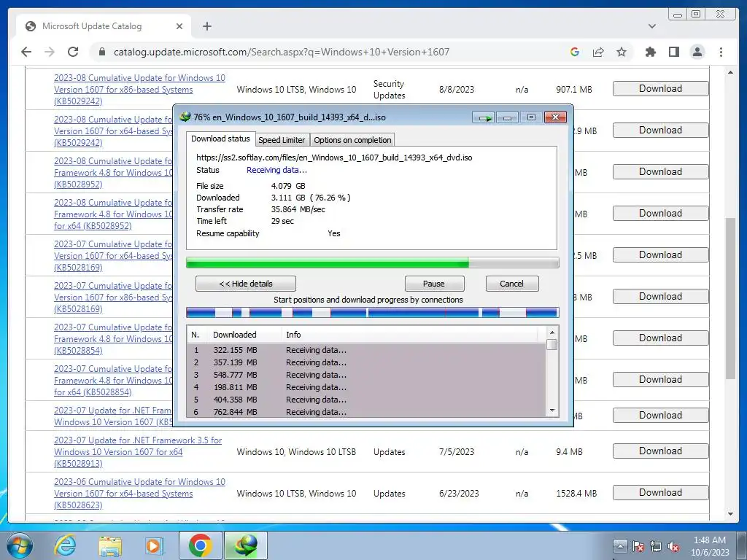The width and height of the screenshot is (747, 560).
Task: Show hidden system tray icons
Action: click(x=620, y=545)
